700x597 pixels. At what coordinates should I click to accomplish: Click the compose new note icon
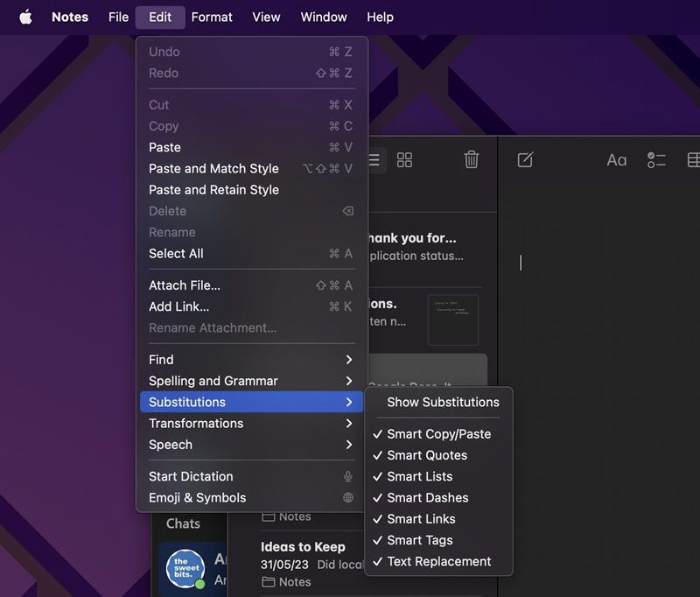click(525, 159)
